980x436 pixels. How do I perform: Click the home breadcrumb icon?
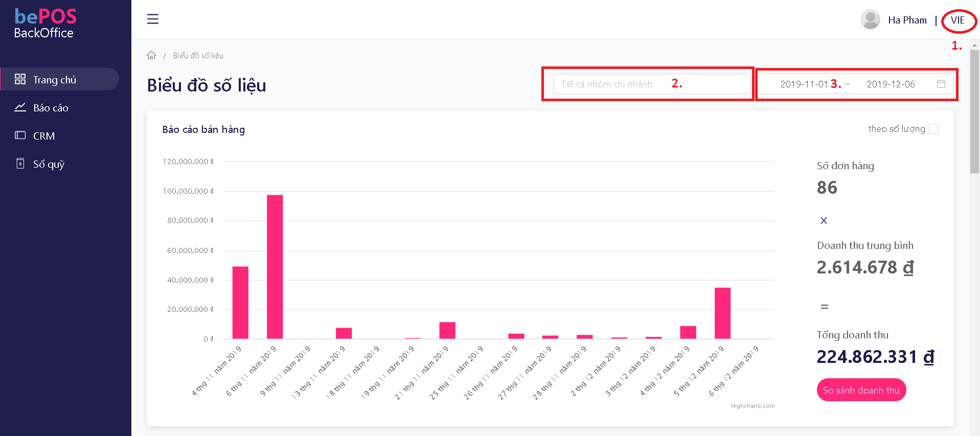(x=151, y=55)
